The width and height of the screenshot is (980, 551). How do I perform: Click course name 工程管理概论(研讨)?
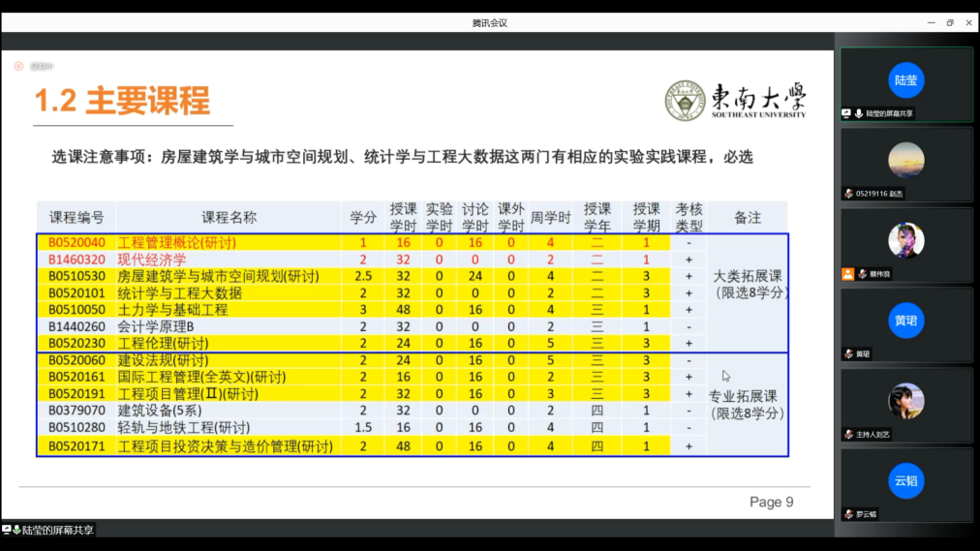[177, 242]
